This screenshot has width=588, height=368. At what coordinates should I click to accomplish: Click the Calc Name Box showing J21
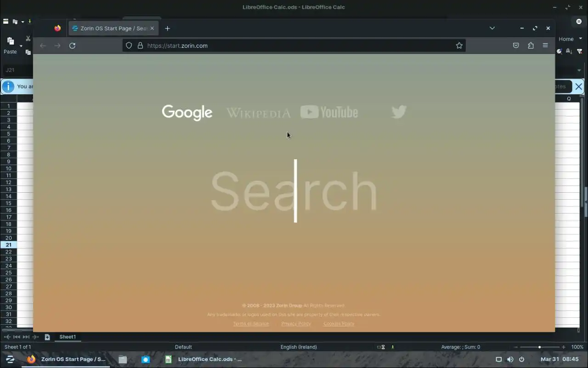pyautogui.click(x=17, y=70)
